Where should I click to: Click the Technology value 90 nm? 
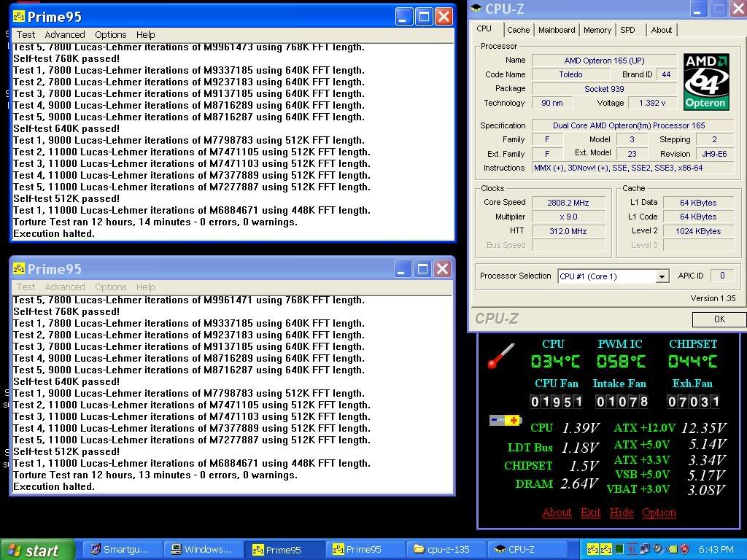coord(552,103)
